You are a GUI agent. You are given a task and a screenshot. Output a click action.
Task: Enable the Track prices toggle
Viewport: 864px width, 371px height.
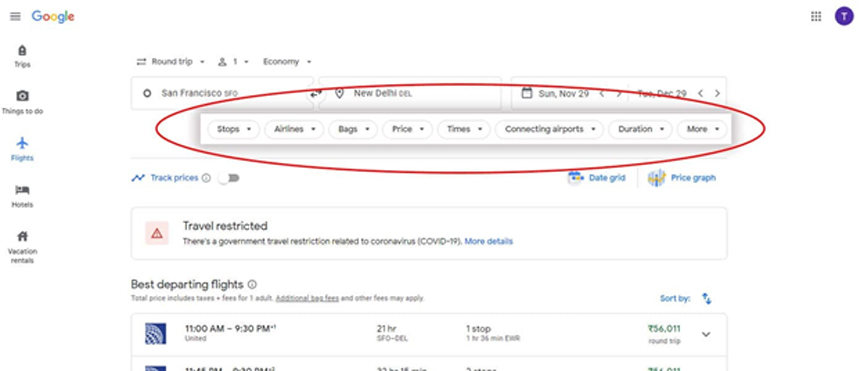point(229,178)
